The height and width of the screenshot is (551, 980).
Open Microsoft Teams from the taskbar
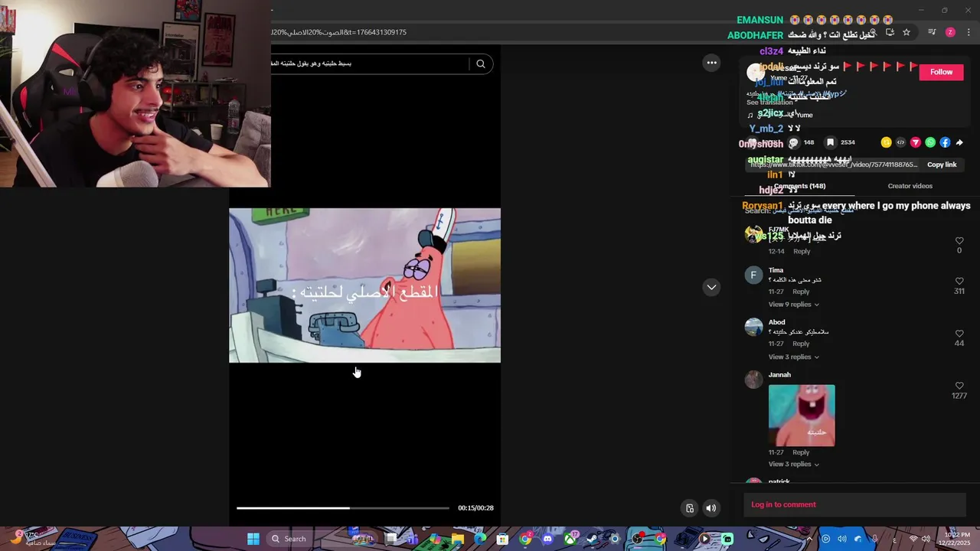(413, 539)
